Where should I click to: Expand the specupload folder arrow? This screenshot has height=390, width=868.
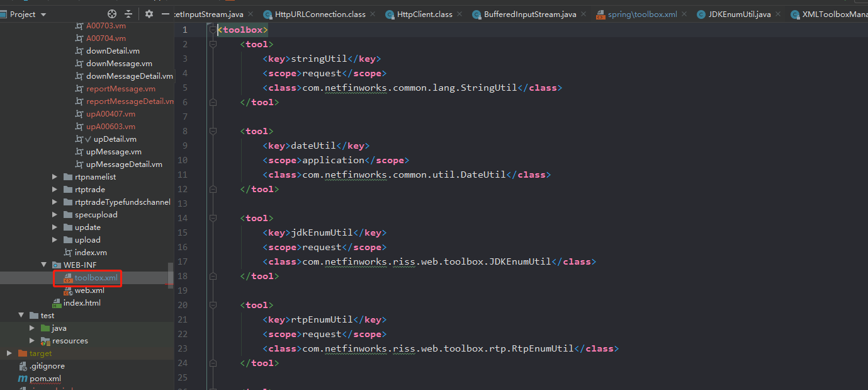point(55,215)
